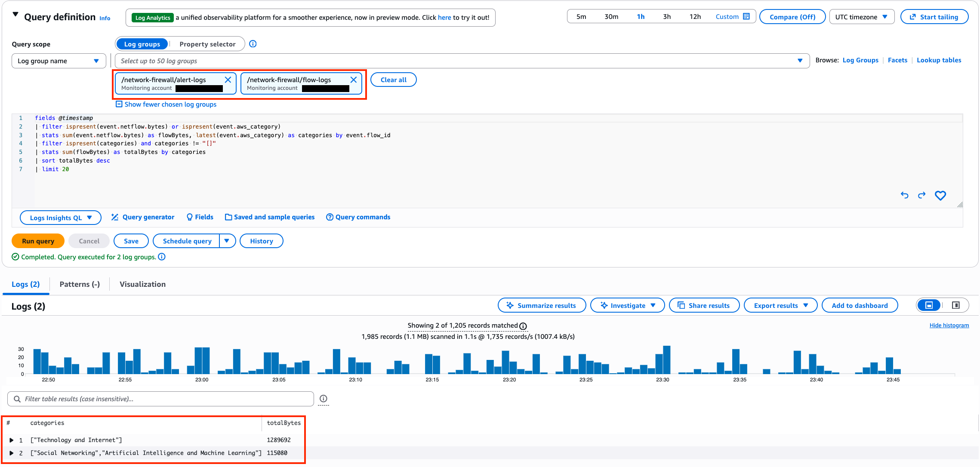The width and height of the screenshot is (980, 467).
Task: Open Saved and sample queries
Action: pos(270,217)
